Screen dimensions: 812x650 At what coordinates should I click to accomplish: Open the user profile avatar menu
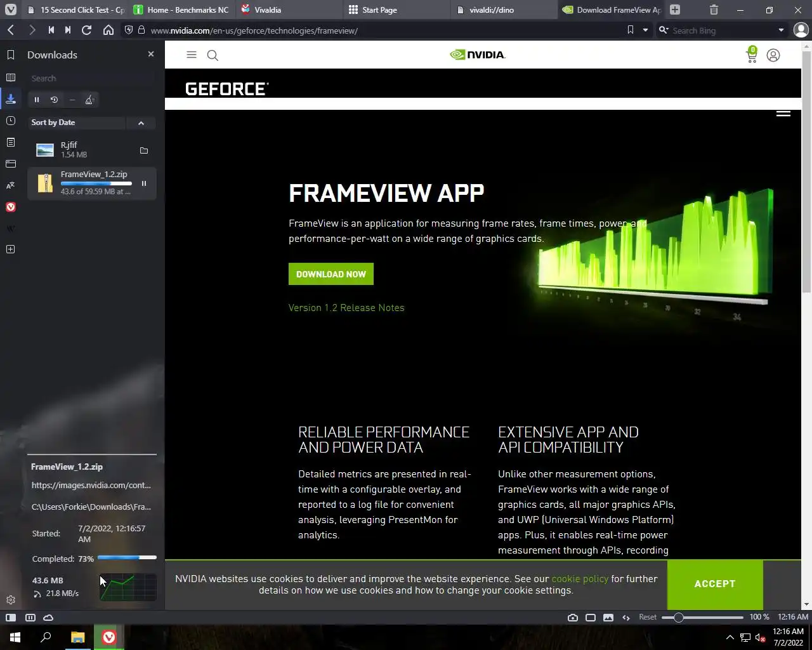click(x=801, y=30)
